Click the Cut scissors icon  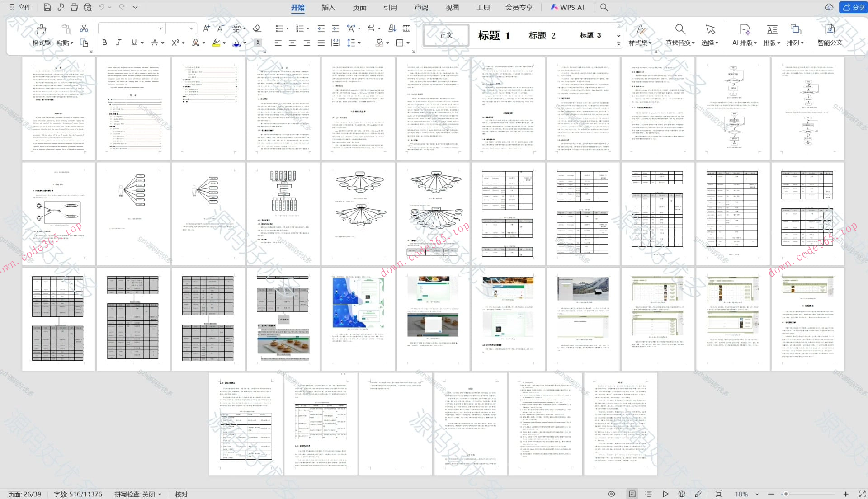pos(84,28)
